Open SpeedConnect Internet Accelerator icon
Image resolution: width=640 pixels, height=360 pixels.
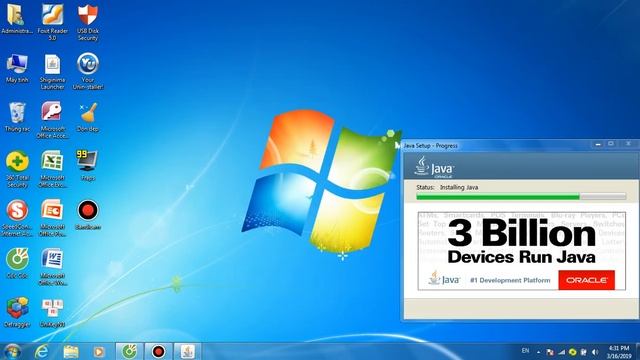(x=17, y=218)
